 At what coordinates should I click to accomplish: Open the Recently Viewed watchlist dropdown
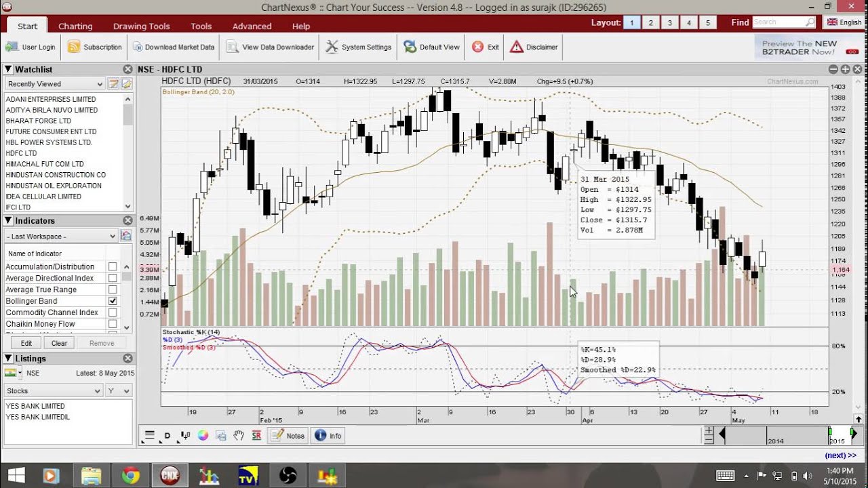tap(55, 84)
